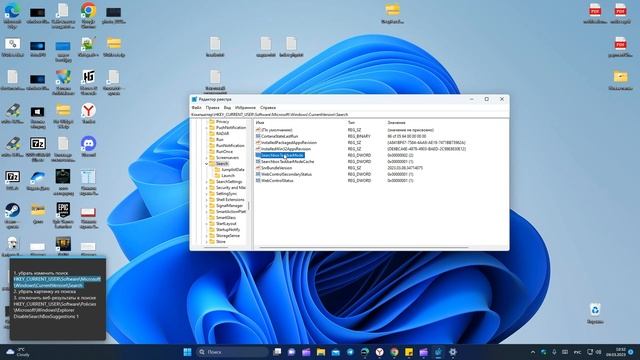Select the SnrBundleVersion value

pos(276,168)
